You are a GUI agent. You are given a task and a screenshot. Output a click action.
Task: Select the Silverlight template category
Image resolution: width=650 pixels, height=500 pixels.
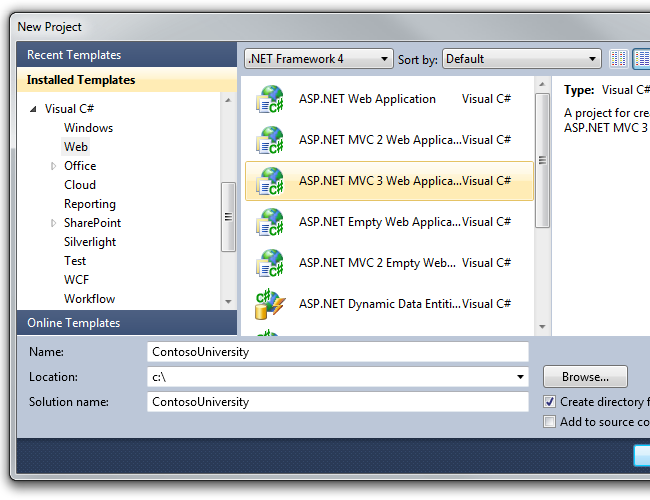90,242
